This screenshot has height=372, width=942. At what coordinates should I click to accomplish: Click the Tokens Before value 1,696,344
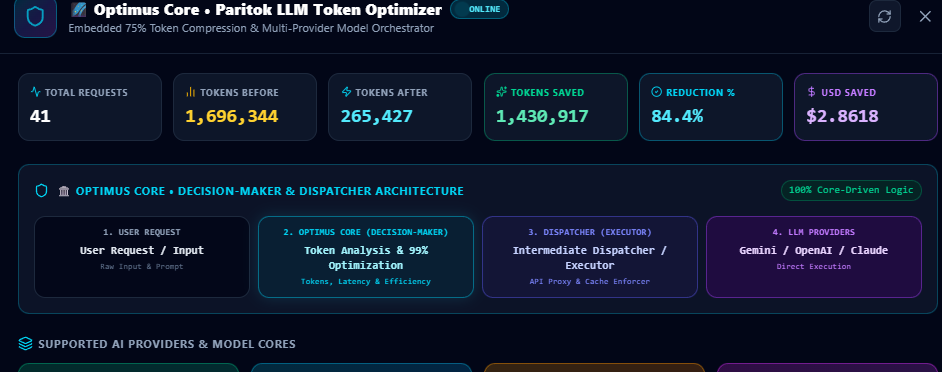pyautogui.click(x=231, y=117)
